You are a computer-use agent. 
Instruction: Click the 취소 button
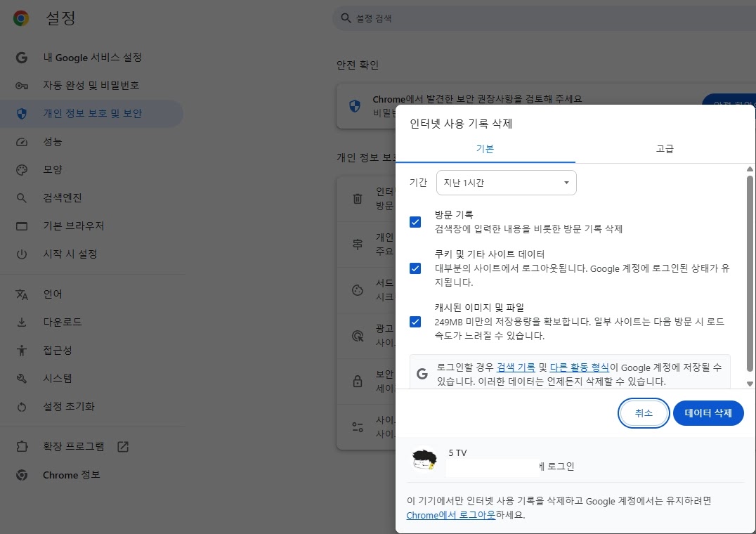(644, 413)
